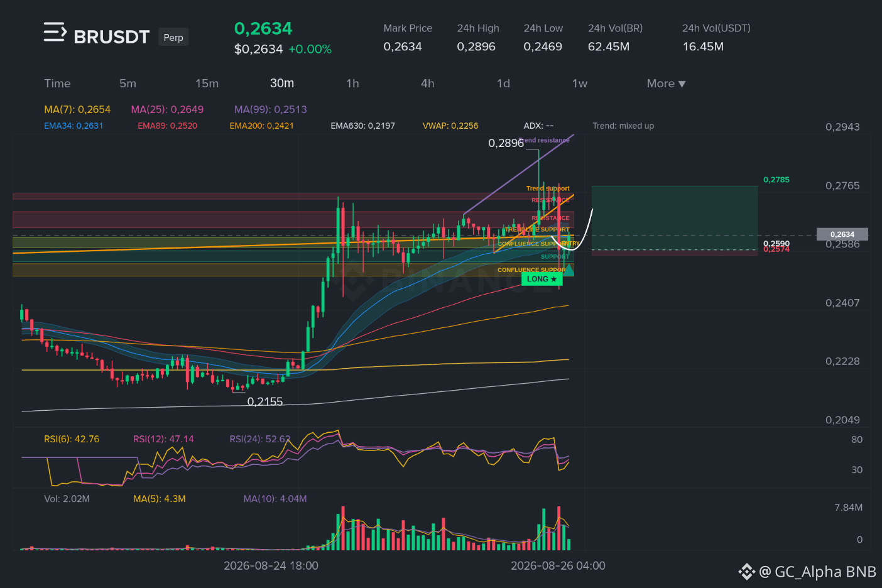Click the red 0,2574 stop price label
The height and width of the screenshot is (588, 882).
point(776,249)
